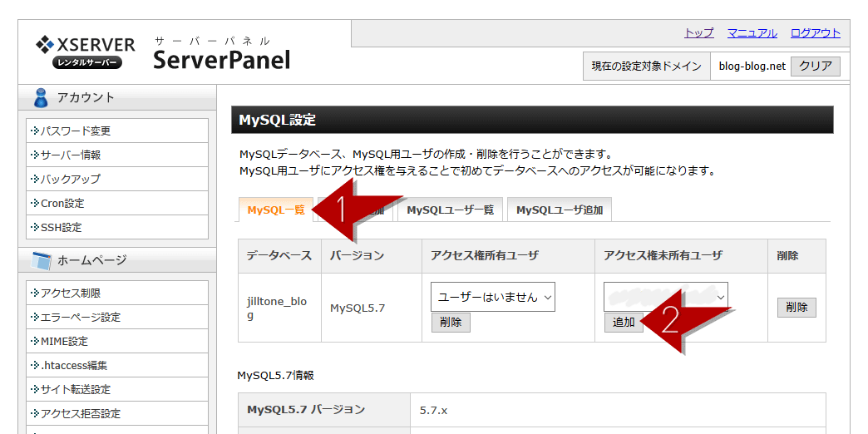Image resolution: width=868 pixels, height=434 pixels.
Task: Click the MySQL設定 page title
Action: (278, 120)
